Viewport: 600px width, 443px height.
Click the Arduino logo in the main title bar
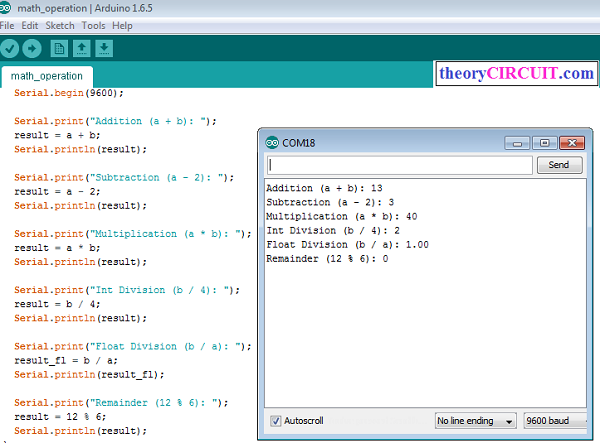[5, 7]
